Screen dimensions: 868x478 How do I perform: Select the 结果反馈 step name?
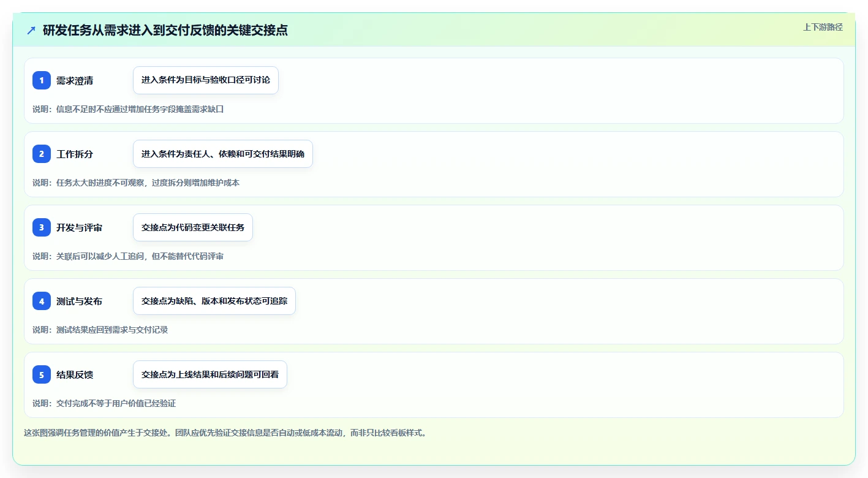tap(75, 374)
